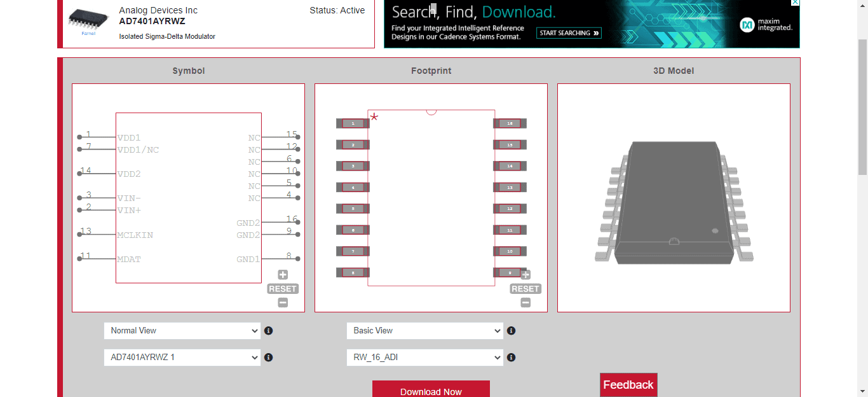Open the Feedback form
This screenshot has height=397, width=868.
point(628,385)
